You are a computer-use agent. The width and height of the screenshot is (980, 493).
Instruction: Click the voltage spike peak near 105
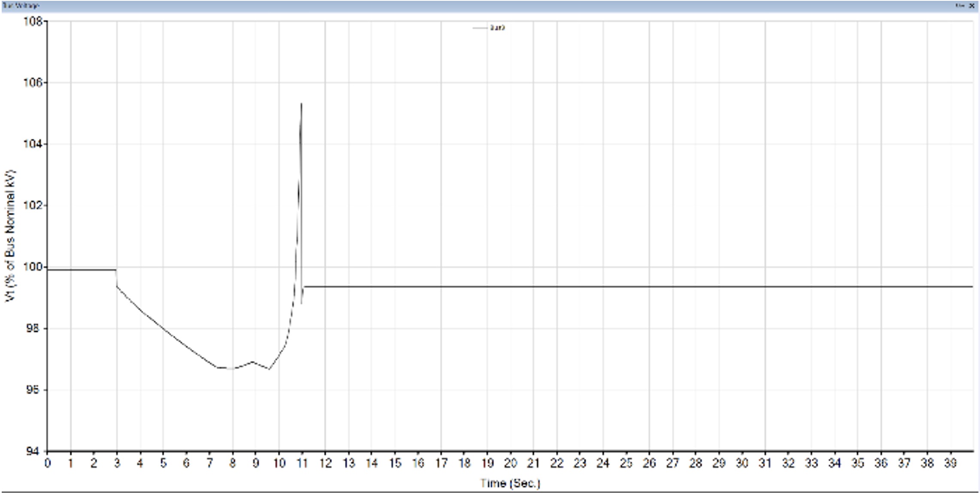302,103
